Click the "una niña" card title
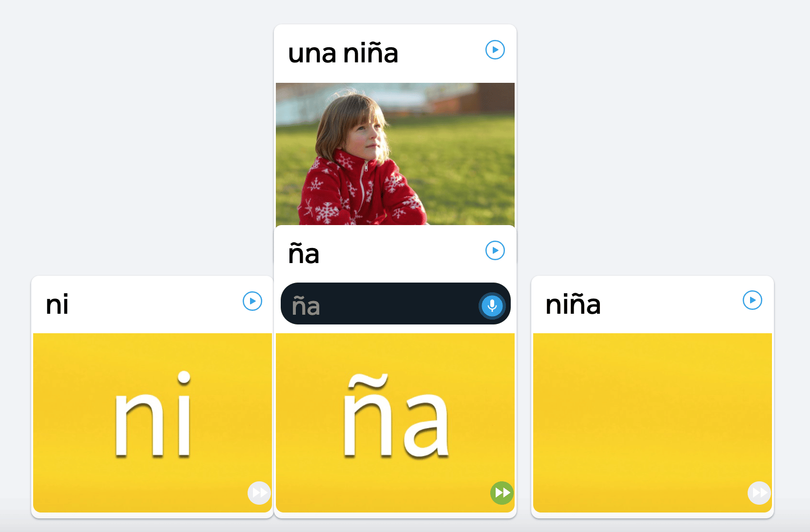Viewport: 810px width, 532px height. [343, 53]
